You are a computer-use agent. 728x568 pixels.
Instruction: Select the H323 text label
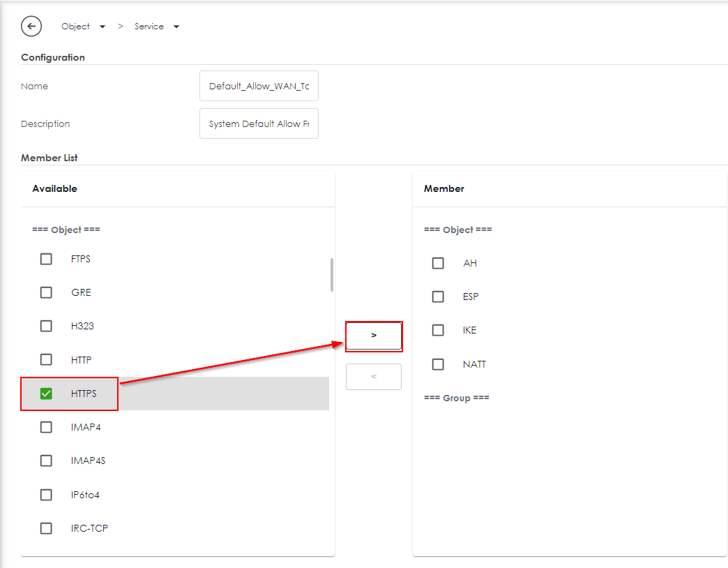click(83, 326)
